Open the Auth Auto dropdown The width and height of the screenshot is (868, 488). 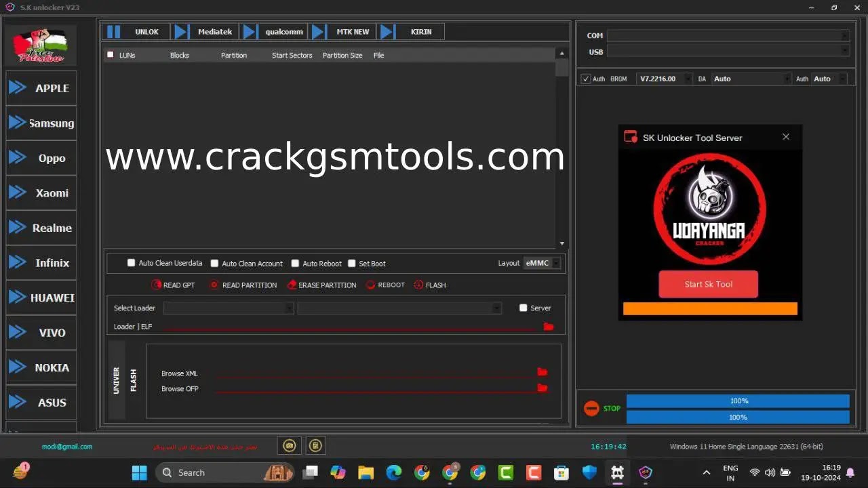pos(829,79)
